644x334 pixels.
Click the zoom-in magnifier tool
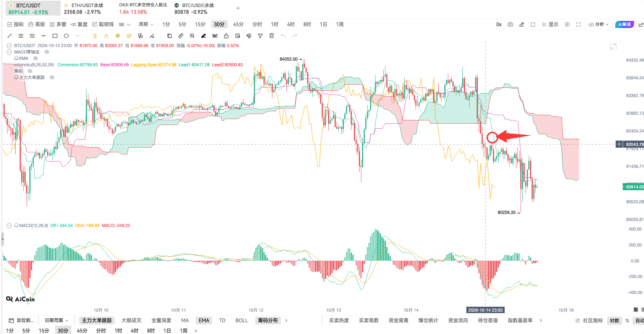click(x=192, y=36)
